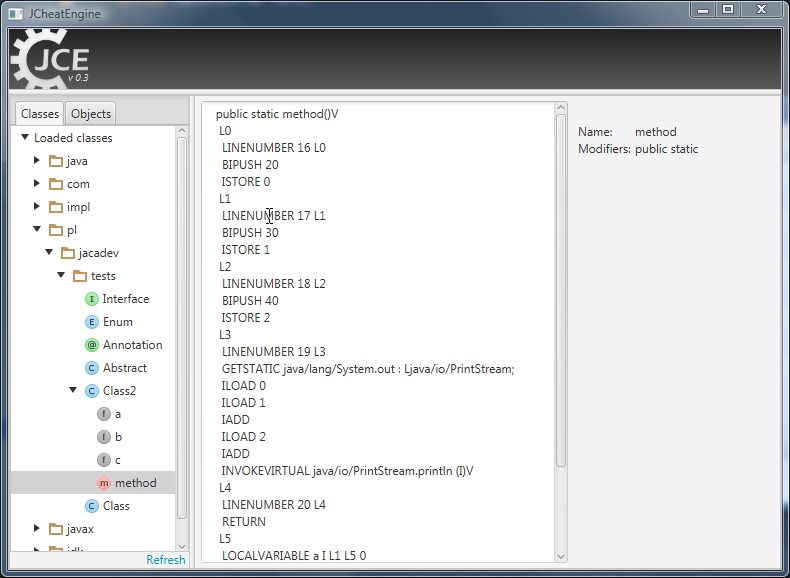The image size is (790, 578).
Task: Click the pl folder icon
Action: click(x=56, y=230)
